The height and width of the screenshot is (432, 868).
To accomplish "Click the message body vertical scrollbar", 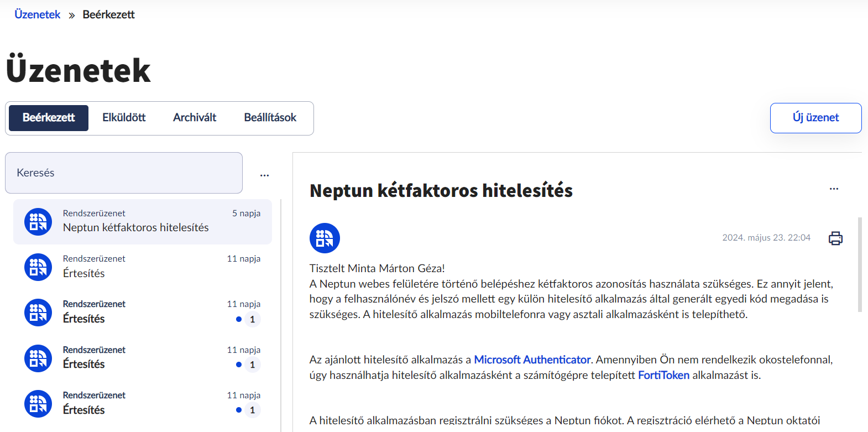I will coord(860,266).
